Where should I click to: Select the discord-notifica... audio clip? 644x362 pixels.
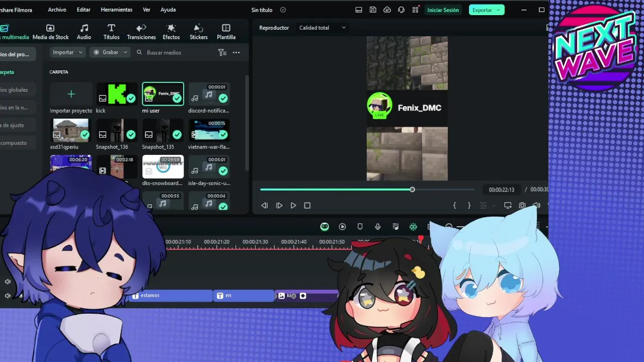click(209, 94)
